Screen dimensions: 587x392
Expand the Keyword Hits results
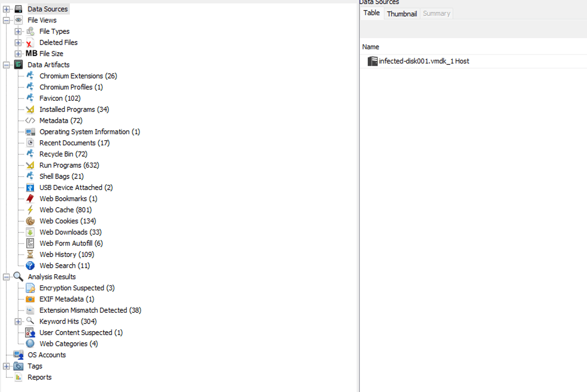[x=18, y=321]
